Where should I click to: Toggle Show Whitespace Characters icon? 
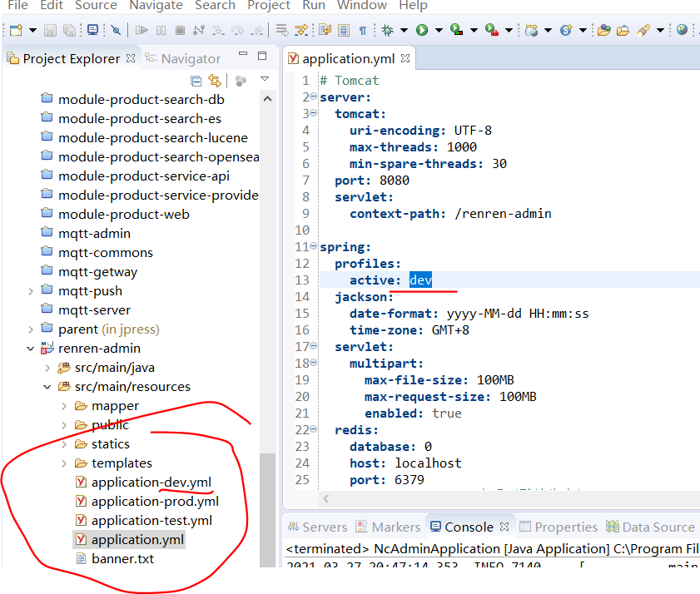point(365,32)
